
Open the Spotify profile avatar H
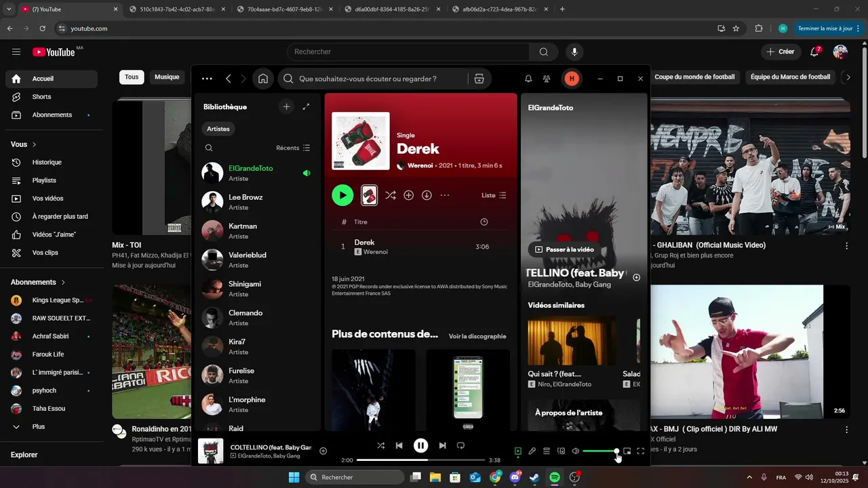click(x=572, y=79)
